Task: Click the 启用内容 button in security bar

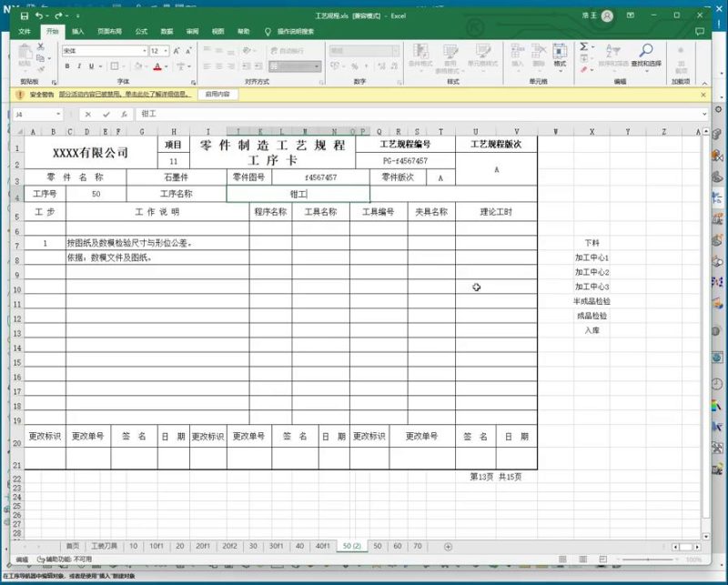Action: (x=217, y=94)
